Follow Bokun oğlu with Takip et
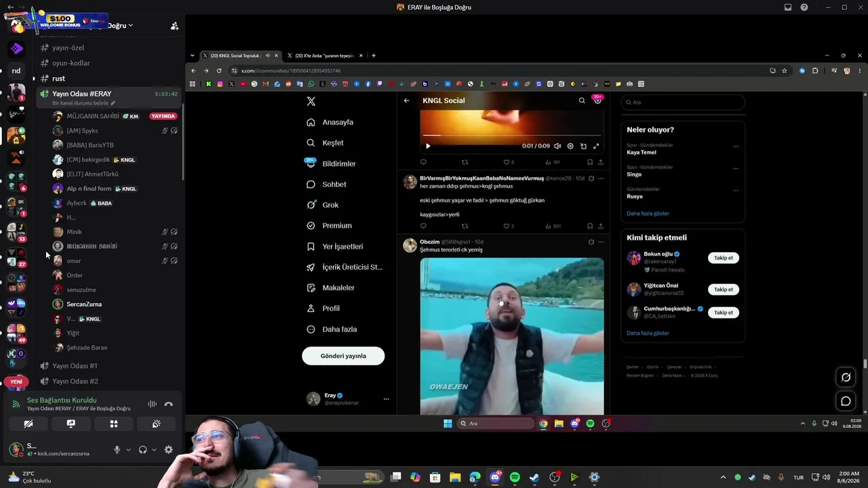Viewport: 868px width, 488px height. click(x=724, y=258)
